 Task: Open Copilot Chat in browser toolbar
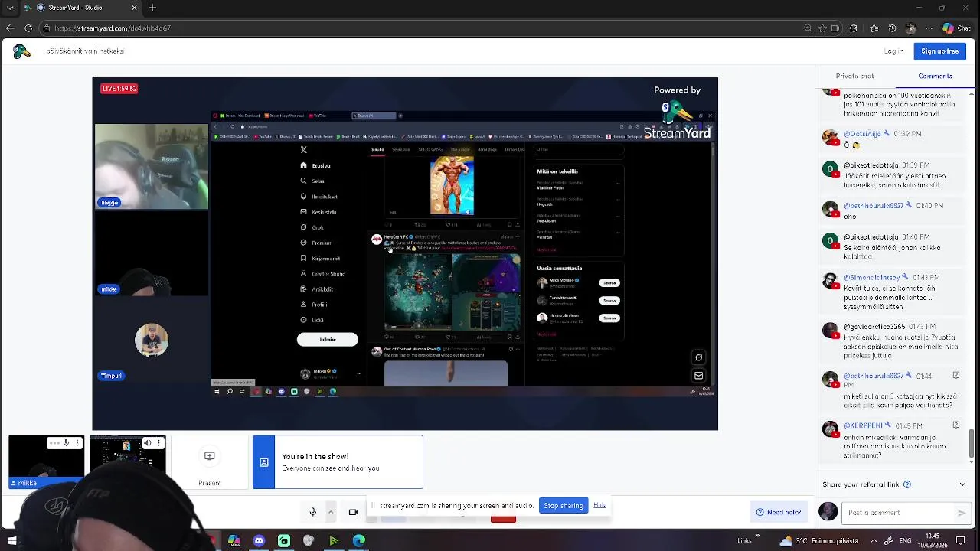(956, 28)
